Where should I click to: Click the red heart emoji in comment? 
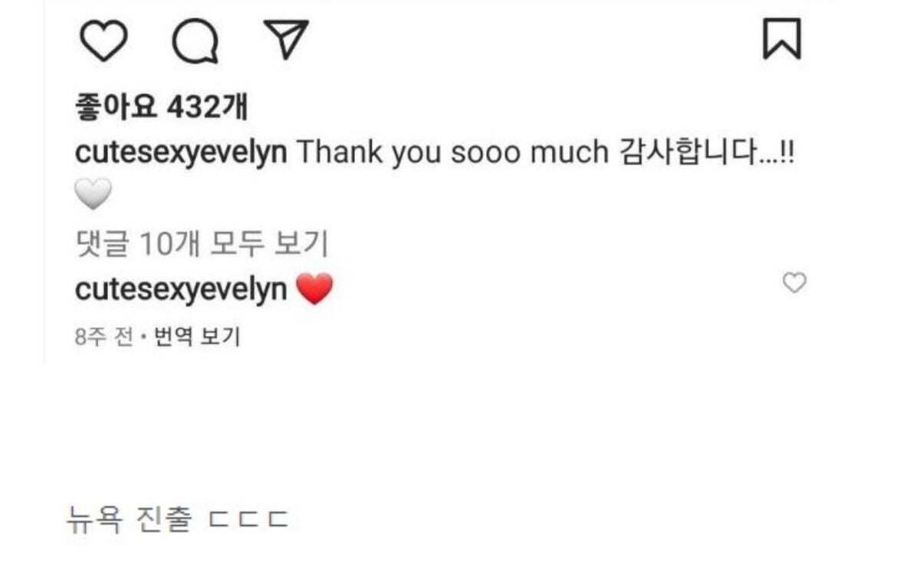(x=314, y=288)
